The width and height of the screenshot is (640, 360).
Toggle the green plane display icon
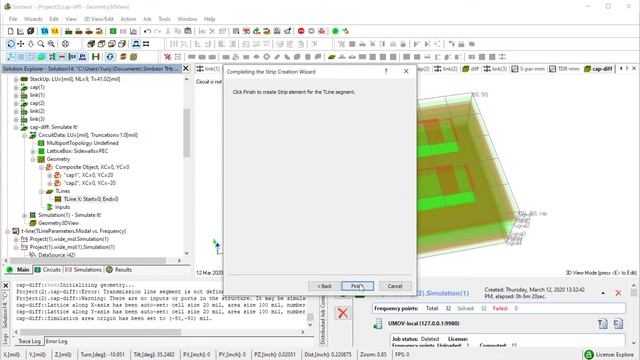[x=41, y=57]
